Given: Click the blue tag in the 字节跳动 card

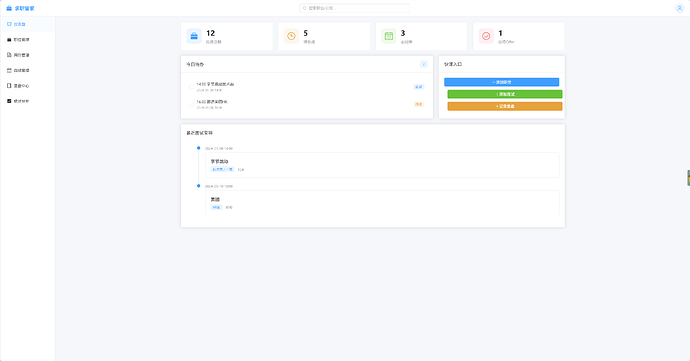Looking at the screenshot, I should coord(223,169).
